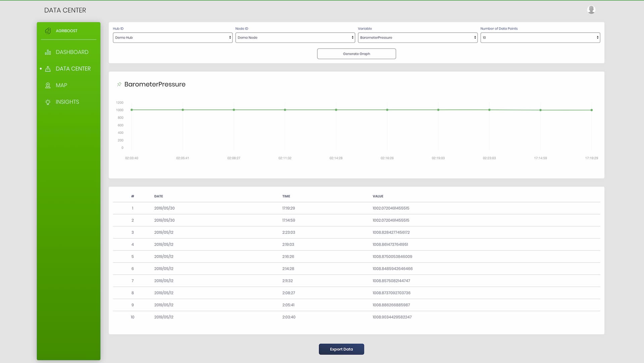The width and height of the screenshot is (644, 363).
Task: Expand the Variable dropdown showing BarometerPressure
Action: pyautogui.click(x=418, y=38)
